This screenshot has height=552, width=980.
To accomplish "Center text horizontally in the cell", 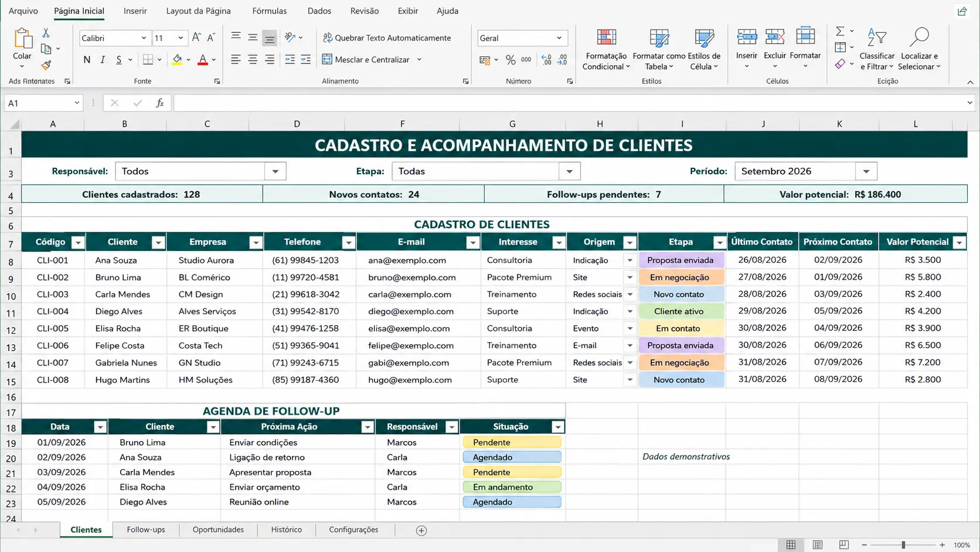I will coord(253,59).
